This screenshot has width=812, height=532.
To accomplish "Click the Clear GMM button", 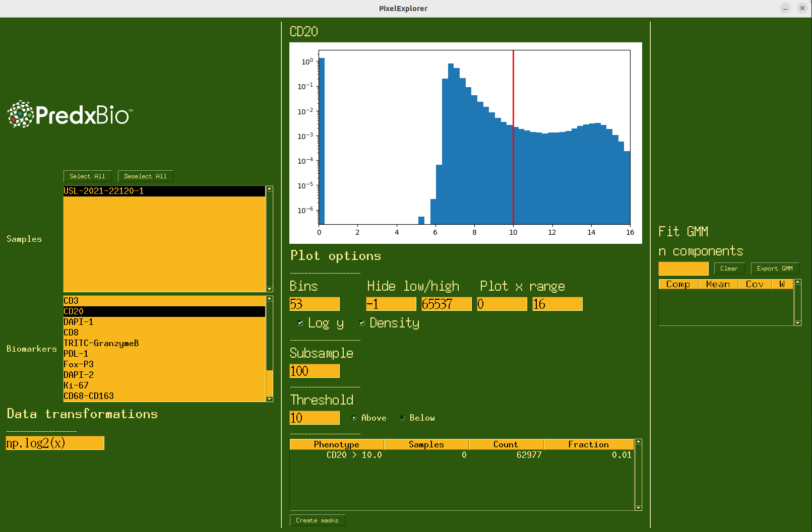I will [729, 269].
